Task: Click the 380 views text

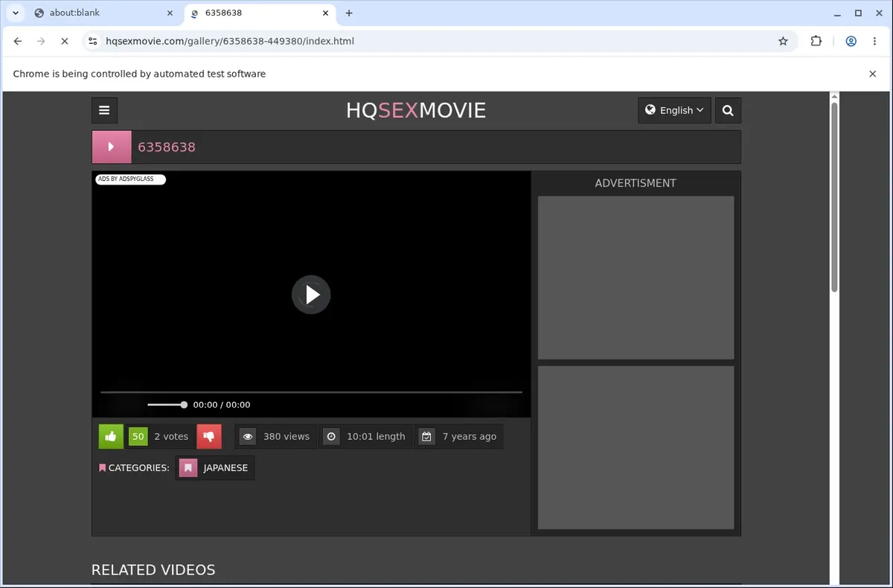Action: click(287, 437)
